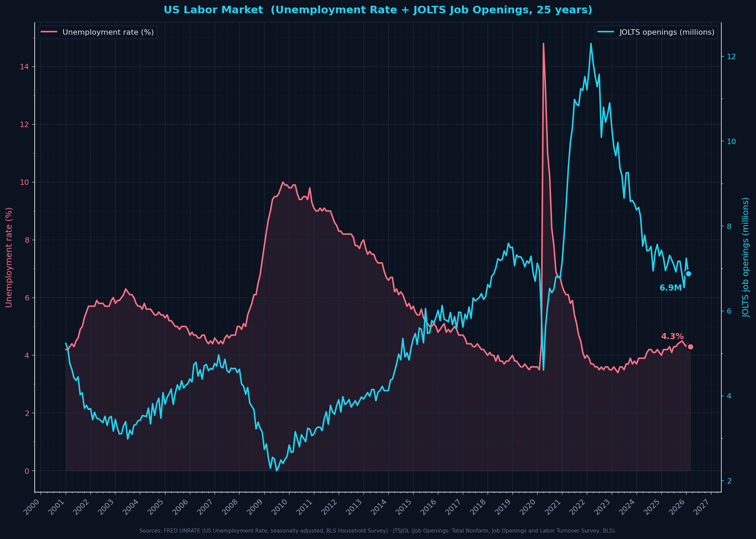Viewport: 756px width, 539px height.
Task: Expand the left legend box
Action: (98, 32)
